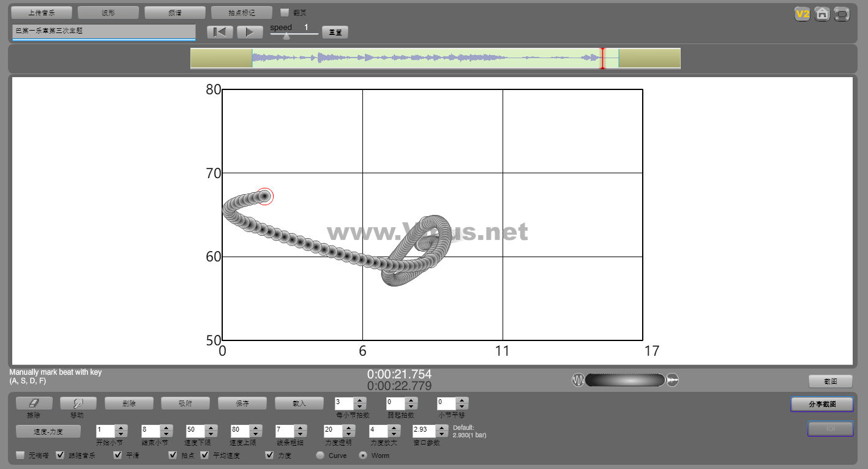Rewind to start with skip-back button
The width and height of the screenshot is (868, 469).
[x=220, y=32]
